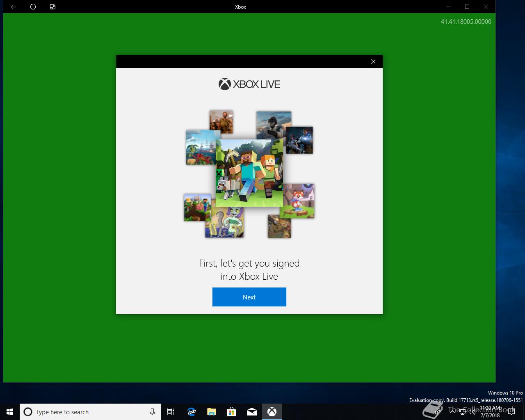The width and height of the screenshot is (525, 420).
Task: Close the Xbox app window
Action: click(486, 7)
